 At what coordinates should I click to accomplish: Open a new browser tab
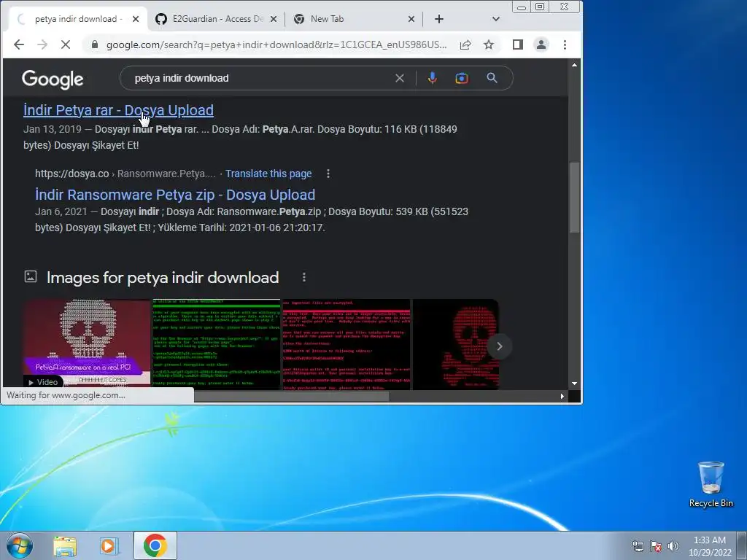click(x=439, y=19)
